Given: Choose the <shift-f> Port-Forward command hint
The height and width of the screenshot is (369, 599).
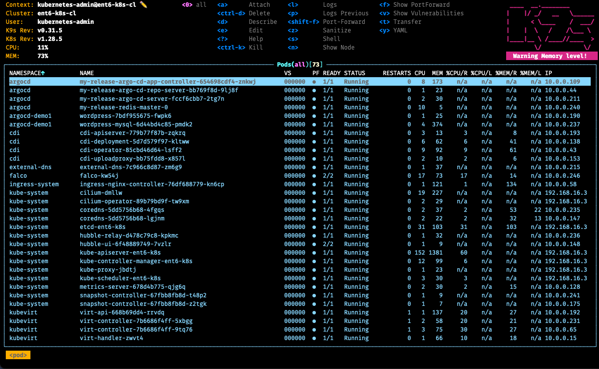Looking at the screenshot, I should click(x=327, y=22).
